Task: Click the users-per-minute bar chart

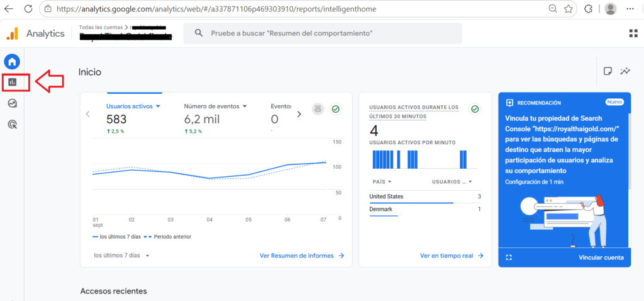Action: 425,159
